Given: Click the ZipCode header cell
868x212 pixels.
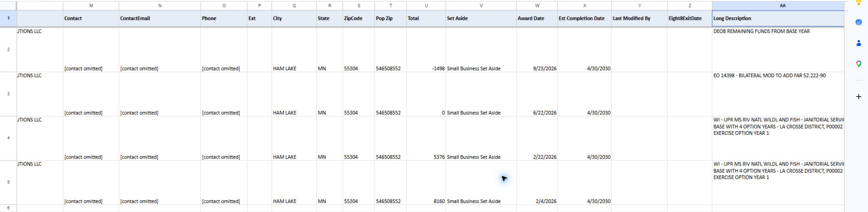Looking at the screenshot, I should (x=359, y=18).
